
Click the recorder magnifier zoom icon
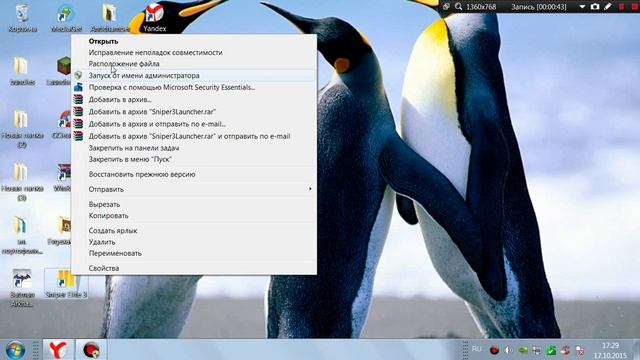[x=459, y=7]
